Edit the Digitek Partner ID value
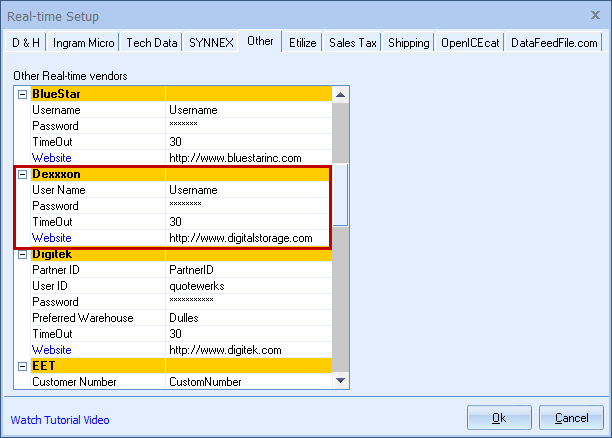Screen dimensions: 612x438 (x=249, y=270)
